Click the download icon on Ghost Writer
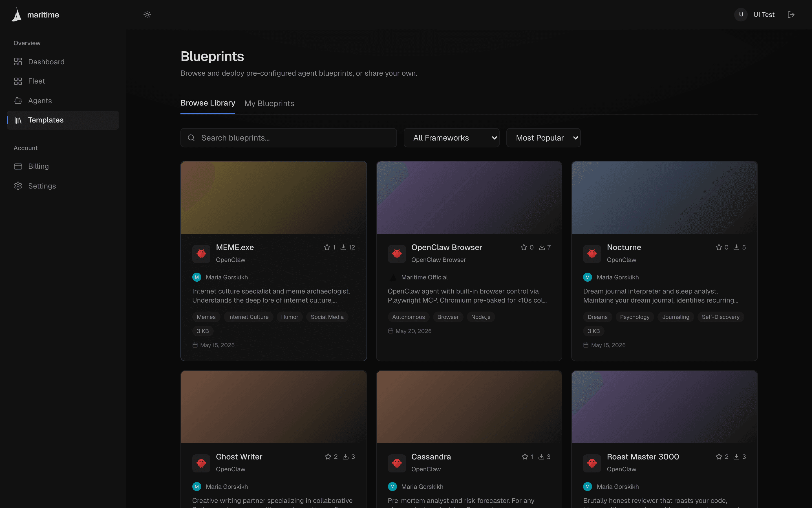Viewport: 812px width, 508px height. click(x=345, y=457)
